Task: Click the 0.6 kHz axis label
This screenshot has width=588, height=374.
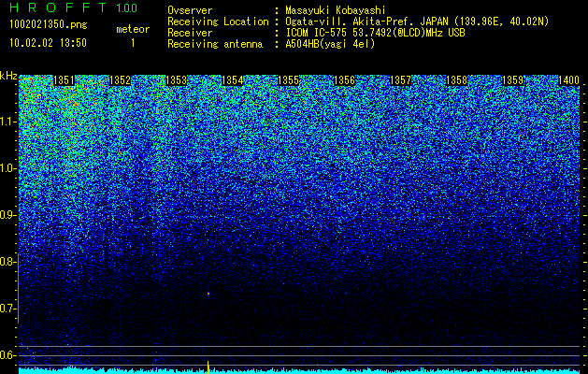Action: pos(7,355)
